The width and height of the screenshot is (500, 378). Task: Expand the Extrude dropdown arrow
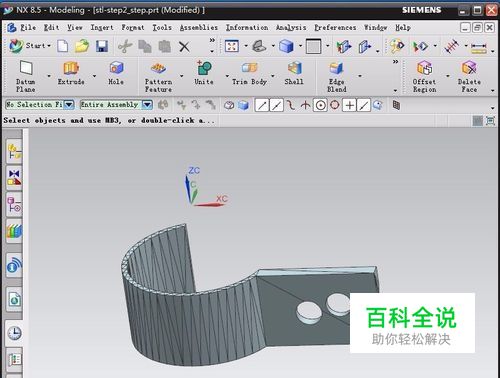tap(94, 76)
